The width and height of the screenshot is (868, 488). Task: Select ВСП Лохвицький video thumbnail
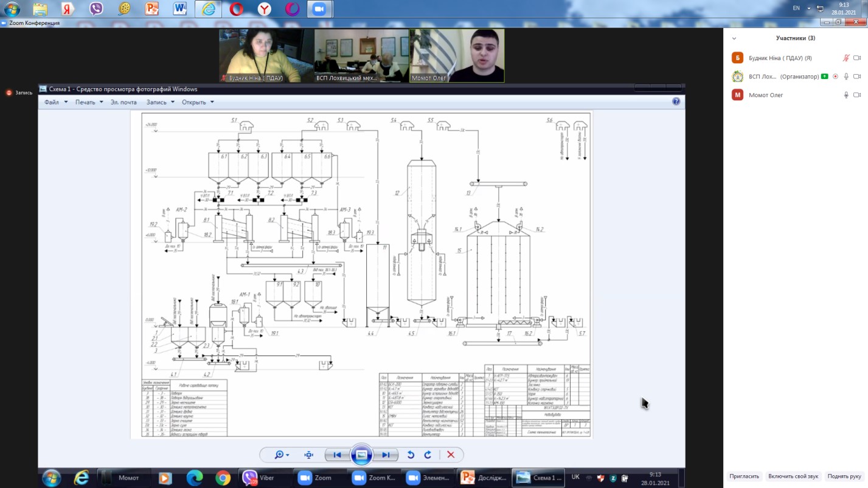pyautogui.click(x=361, y=55)
